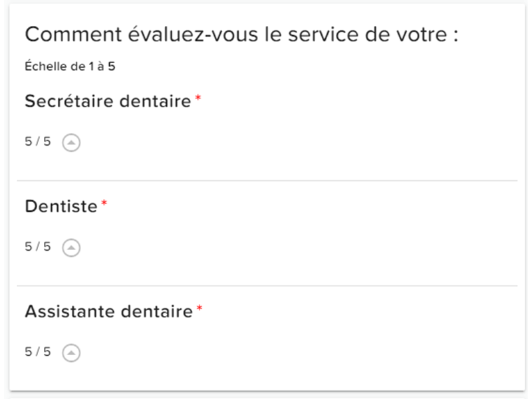The height and width of the screenshot is (399, 532).
Task: Click the red asterisk after Assistante dentaire
Action: click(199, 309)
